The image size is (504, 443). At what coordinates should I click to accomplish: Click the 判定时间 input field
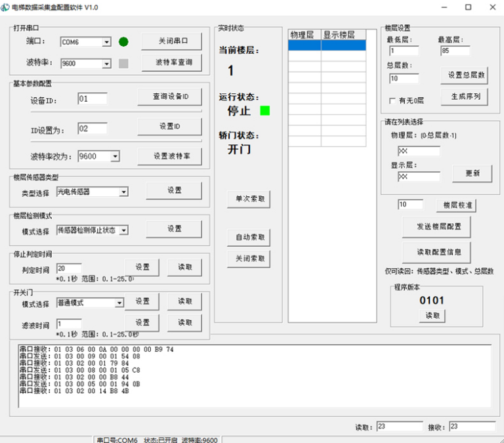(69, 268)
